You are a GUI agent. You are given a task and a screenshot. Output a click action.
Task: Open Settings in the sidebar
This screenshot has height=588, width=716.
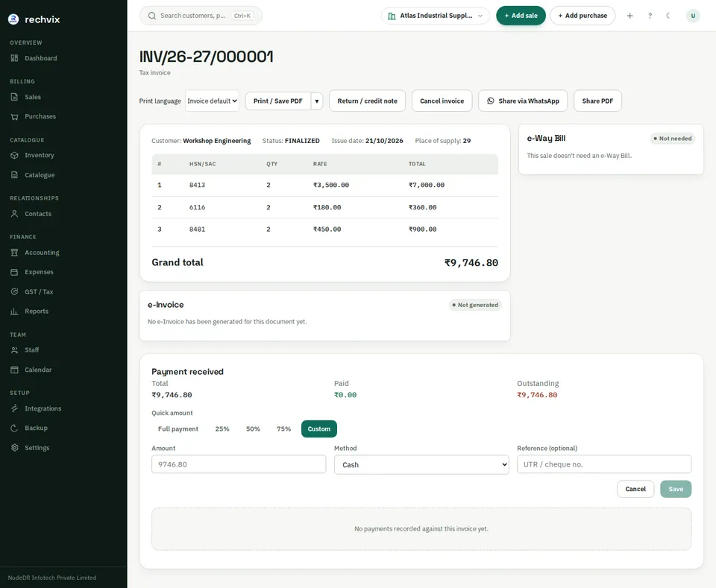tap(37, 447)
